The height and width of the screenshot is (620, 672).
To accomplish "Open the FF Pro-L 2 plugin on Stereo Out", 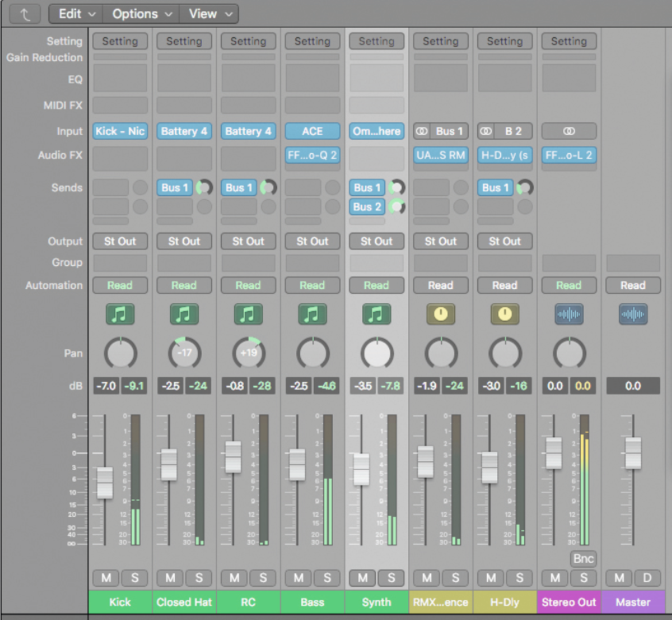I will (569, 155).
